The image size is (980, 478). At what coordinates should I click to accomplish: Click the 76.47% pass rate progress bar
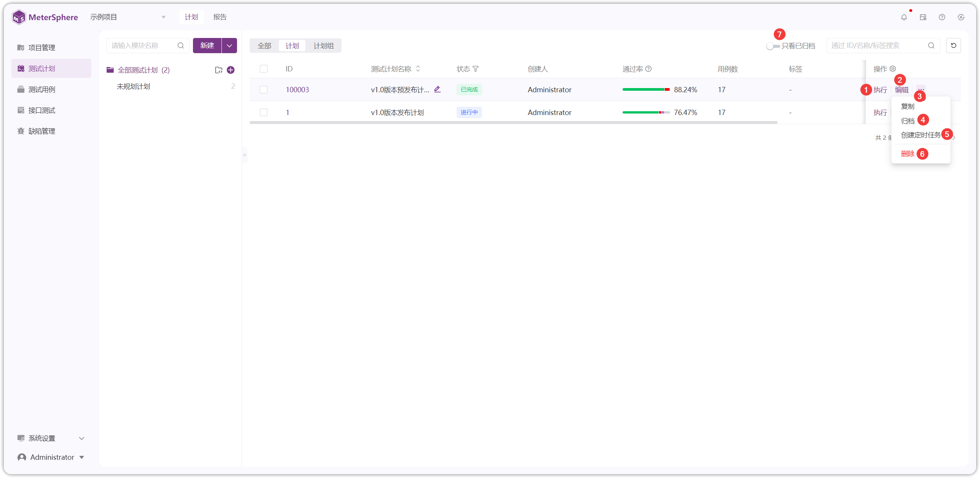coord(646,112)
